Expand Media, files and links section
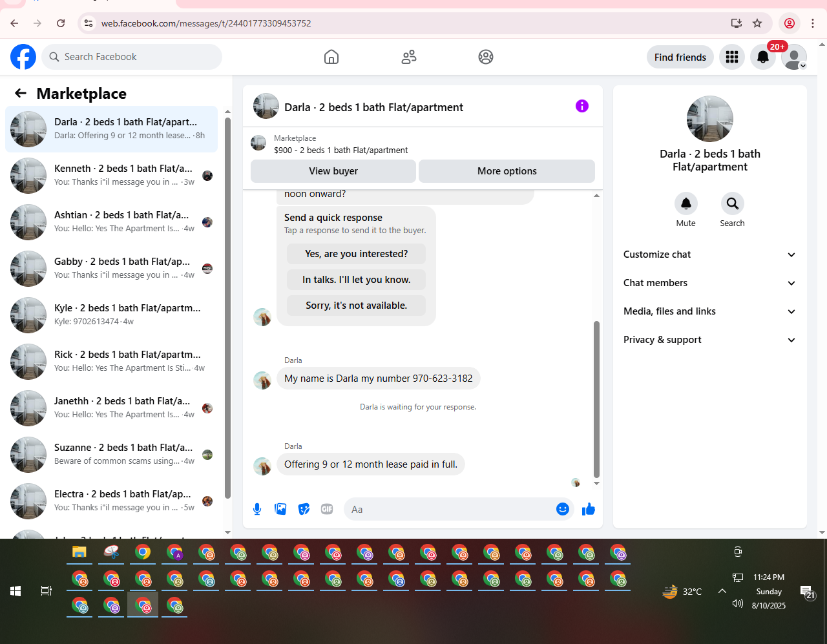This screenshot has height=644, width=827. point(710,311)
